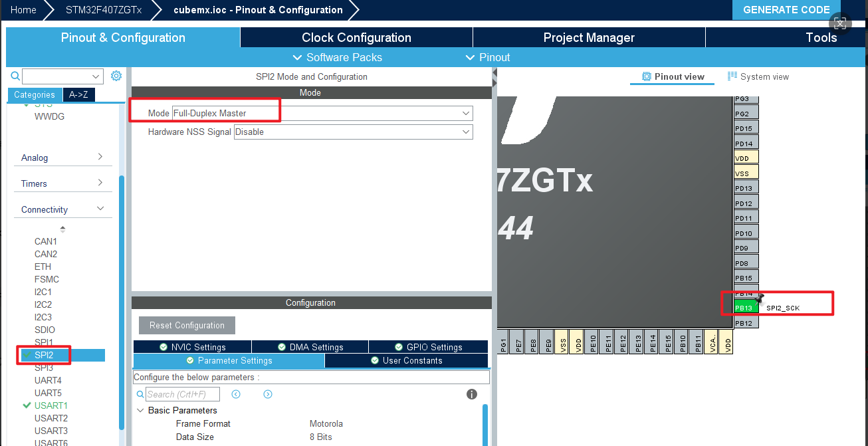This screenshot has width=868, height=446.
Task: Select the System view grid icon
Action: 732,76
